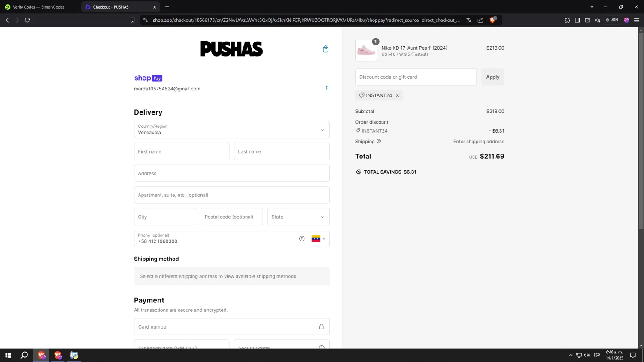Click the Shop Pay logo
This screenshot has width=644, height=362.
tap(148, 78)
